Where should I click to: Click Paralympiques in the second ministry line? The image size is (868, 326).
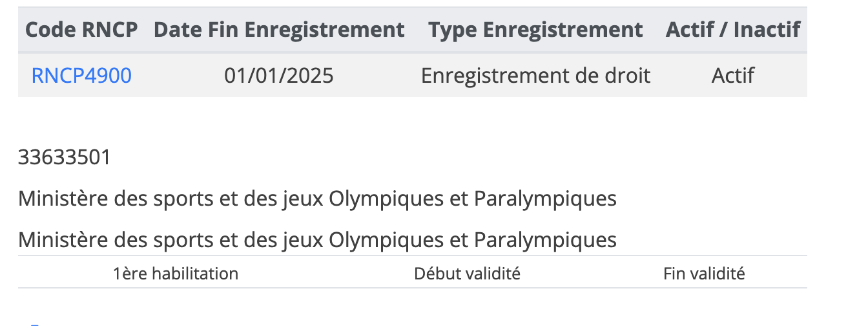point(545,241)
